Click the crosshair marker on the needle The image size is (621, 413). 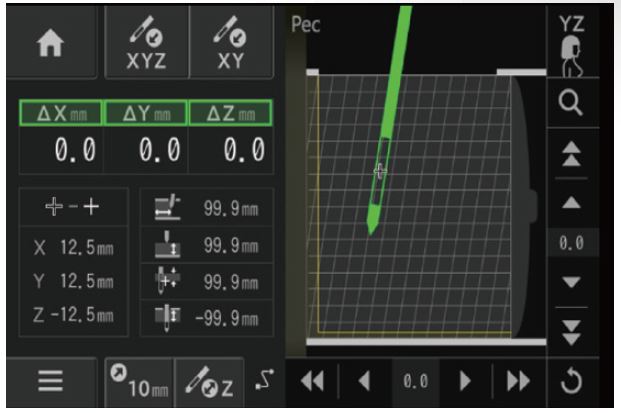coord(380,172)
